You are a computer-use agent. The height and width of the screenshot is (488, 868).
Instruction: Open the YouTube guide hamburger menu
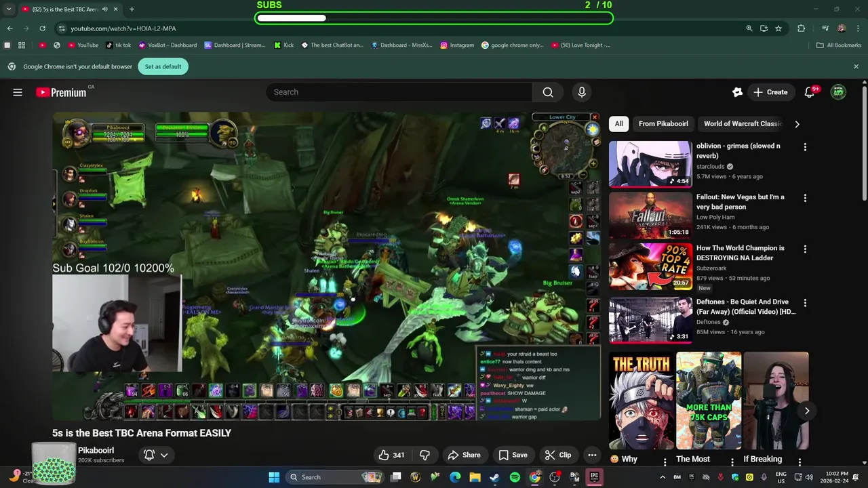click(x=18, y=92)
